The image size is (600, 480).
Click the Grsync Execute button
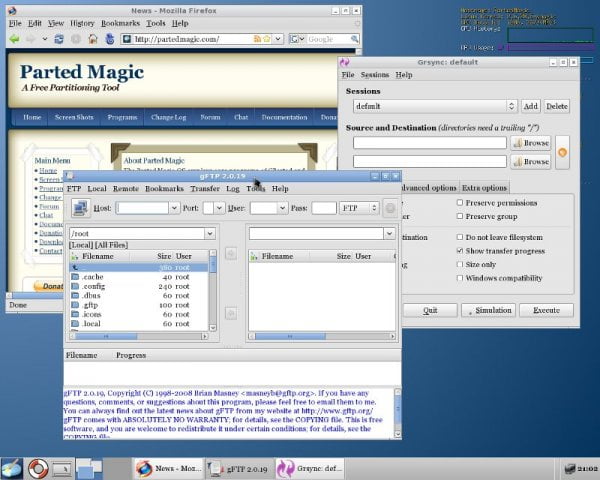point(546,310)
